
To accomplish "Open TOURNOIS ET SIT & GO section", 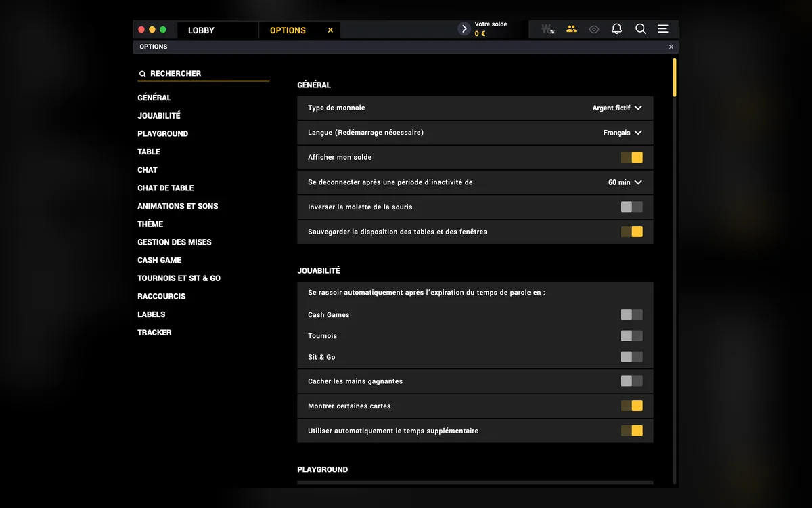I will [x=179, y=278].
